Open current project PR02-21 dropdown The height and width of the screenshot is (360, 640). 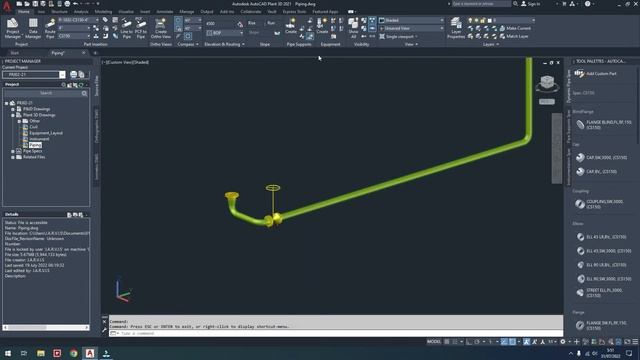62,74
